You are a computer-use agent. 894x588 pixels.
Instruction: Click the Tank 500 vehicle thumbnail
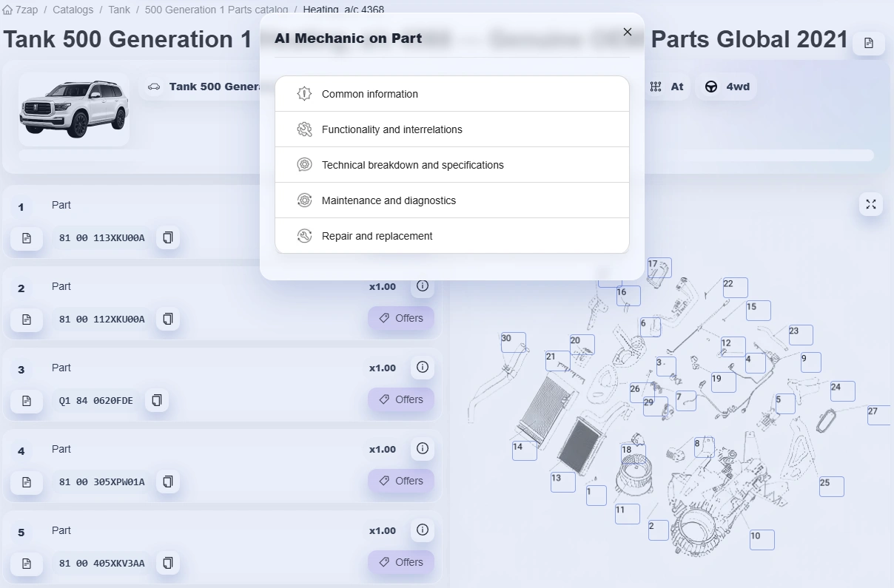74,109
